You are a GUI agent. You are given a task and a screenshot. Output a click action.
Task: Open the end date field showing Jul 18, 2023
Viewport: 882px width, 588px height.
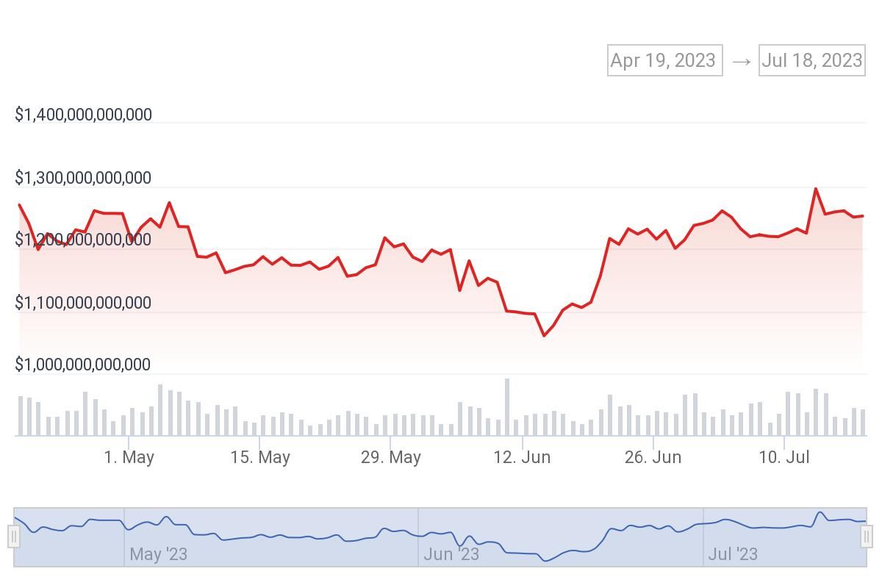pos(811,60)
